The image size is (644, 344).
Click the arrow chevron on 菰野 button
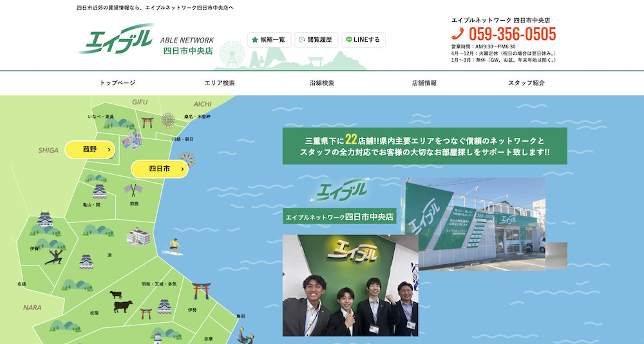click(109, 150)
